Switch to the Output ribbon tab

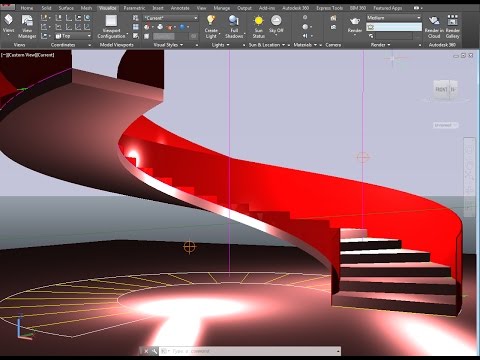pos(244,8)
